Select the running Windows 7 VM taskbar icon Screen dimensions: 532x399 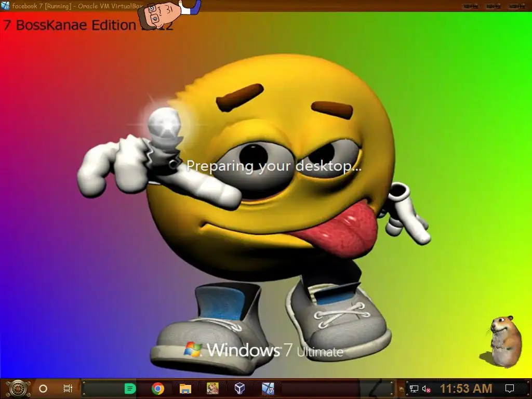click(268, 389)
